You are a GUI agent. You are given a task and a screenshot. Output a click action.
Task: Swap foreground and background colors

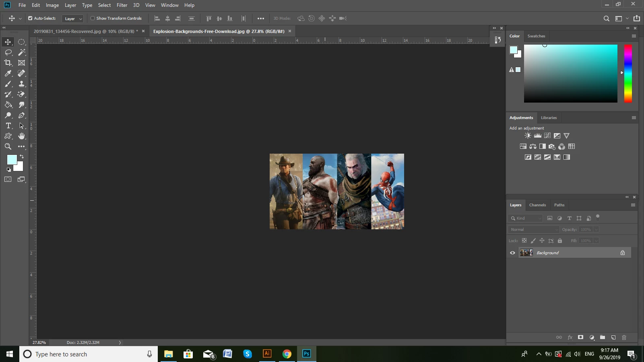[x=22, y=156]
